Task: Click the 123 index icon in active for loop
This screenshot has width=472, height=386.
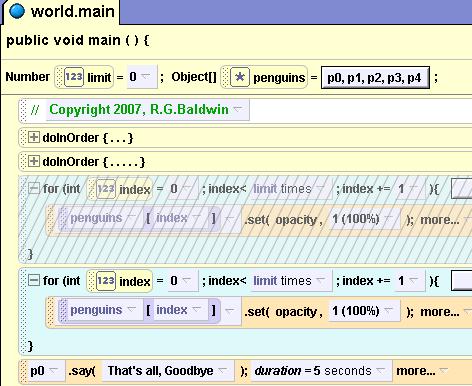Action: [106, 281]
